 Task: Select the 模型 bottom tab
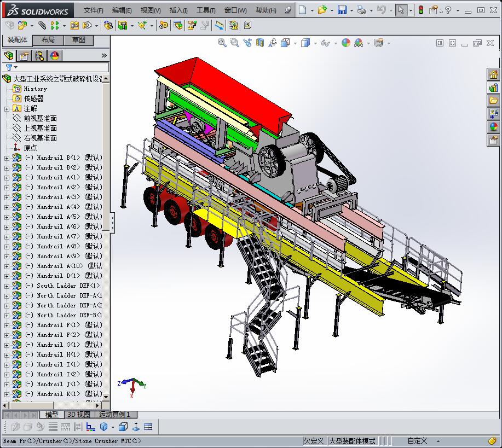(51, 415)
